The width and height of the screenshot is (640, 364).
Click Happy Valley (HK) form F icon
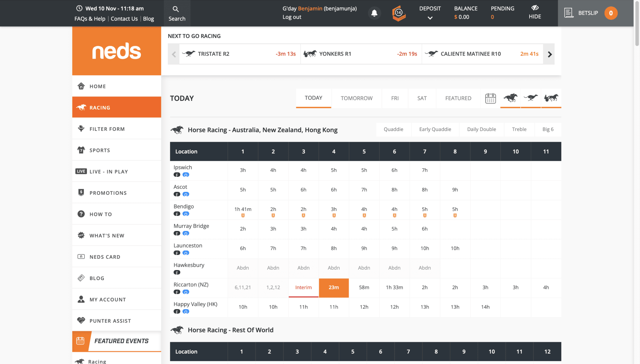[x=177, y=312]
